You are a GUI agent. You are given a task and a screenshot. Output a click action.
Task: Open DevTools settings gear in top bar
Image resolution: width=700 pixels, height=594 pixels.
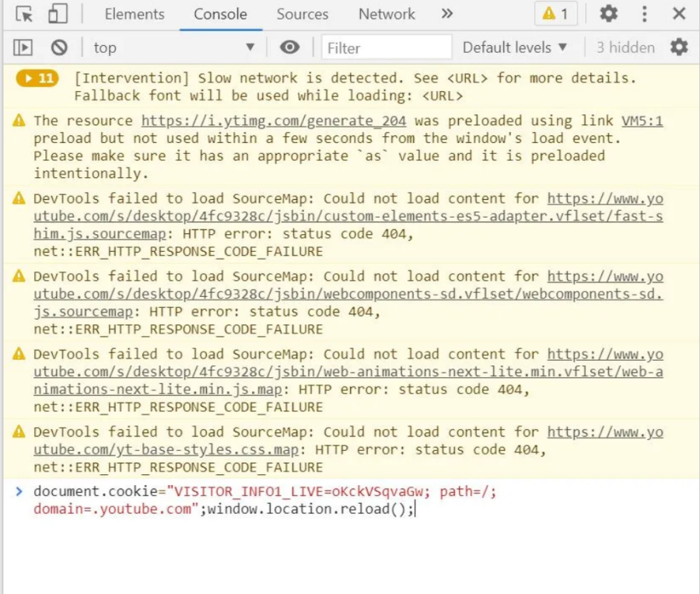pos(608,14)
